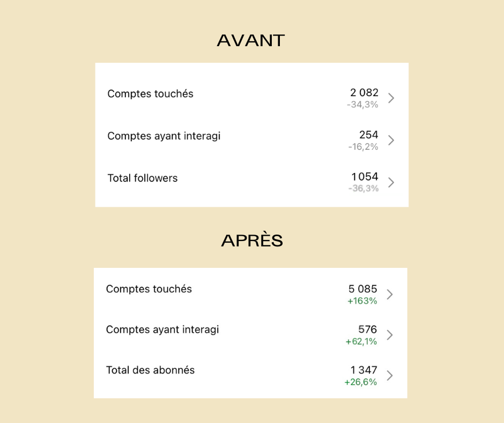Click the +163% green change indicator
Image resolution: width=504 pixels, height=423 pixels.
(362, 301)
